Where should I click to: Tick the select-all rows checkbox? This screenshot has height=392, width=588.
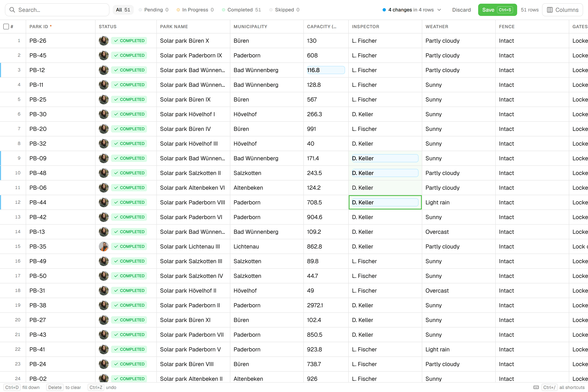pos(6,27)
